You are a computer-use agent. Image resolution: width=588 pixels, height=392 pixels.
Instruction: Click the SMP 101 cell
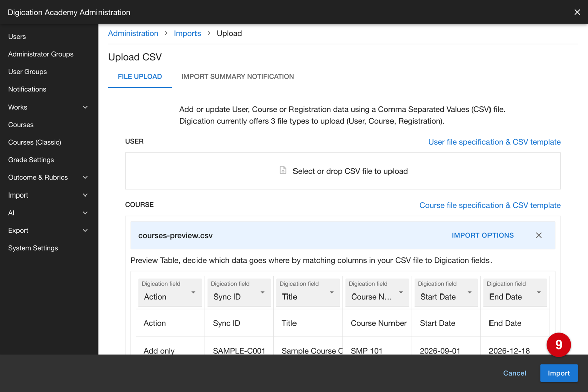click(x=377, y=351)
